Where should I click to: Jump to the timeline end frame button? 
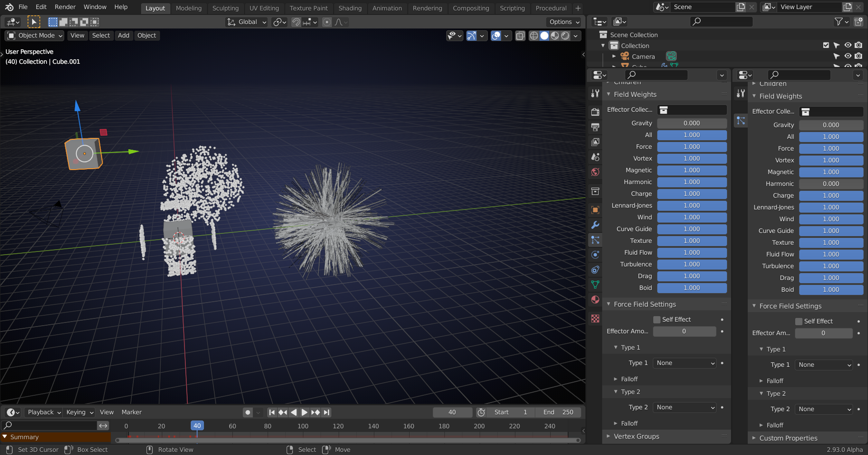(326, 412)
